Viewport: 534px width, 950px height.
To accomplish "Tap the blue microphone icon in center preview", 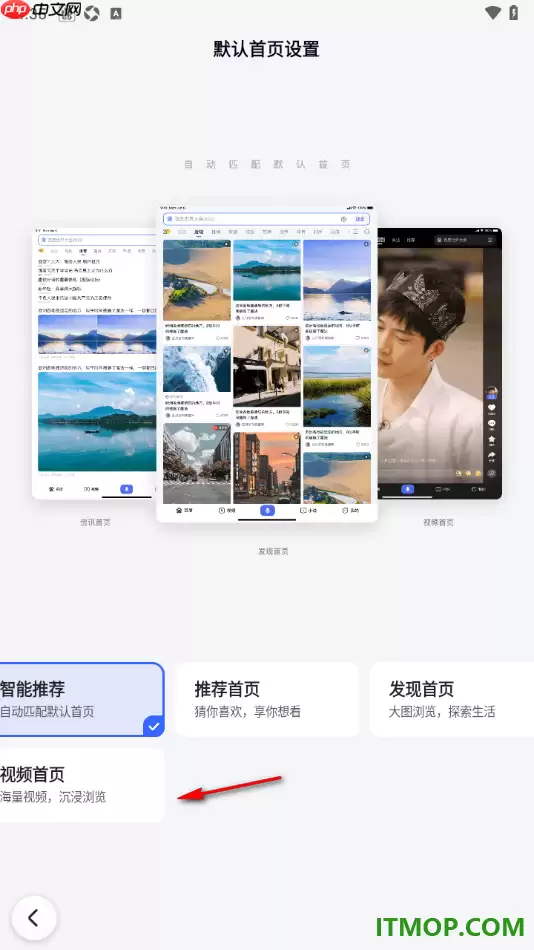I will coord(267,510).
